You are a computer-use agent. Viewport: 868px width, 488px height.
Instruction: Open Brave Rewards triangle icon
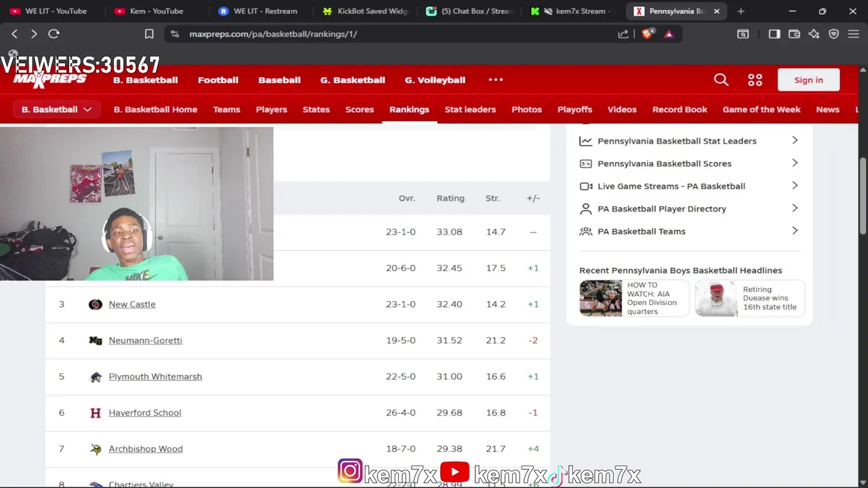(x=669, y=34)
